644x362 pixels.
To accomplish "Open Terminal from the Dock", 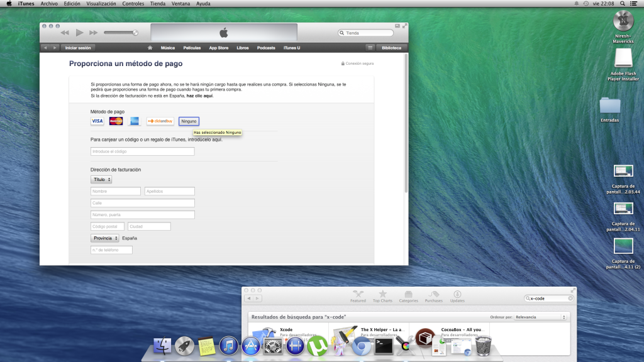I will pos(384,346).
